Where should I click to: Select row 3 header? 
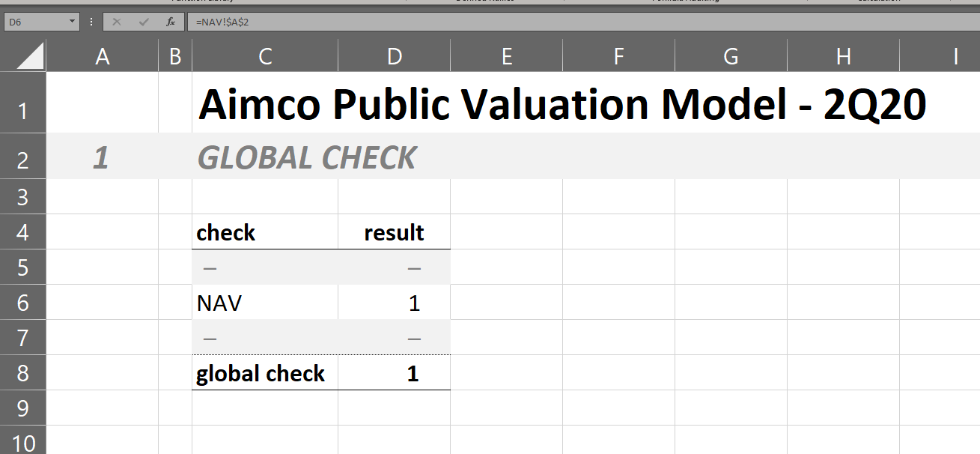pyautogui.click(x=22, y=196)
